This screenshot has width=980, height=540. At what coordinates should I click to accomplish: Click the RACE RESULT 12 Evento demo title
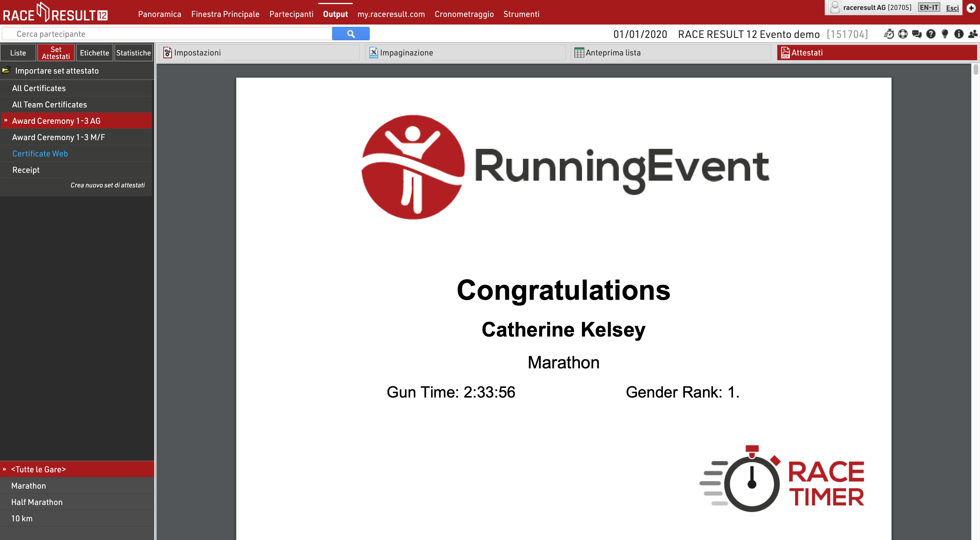[x=749, y=34]
